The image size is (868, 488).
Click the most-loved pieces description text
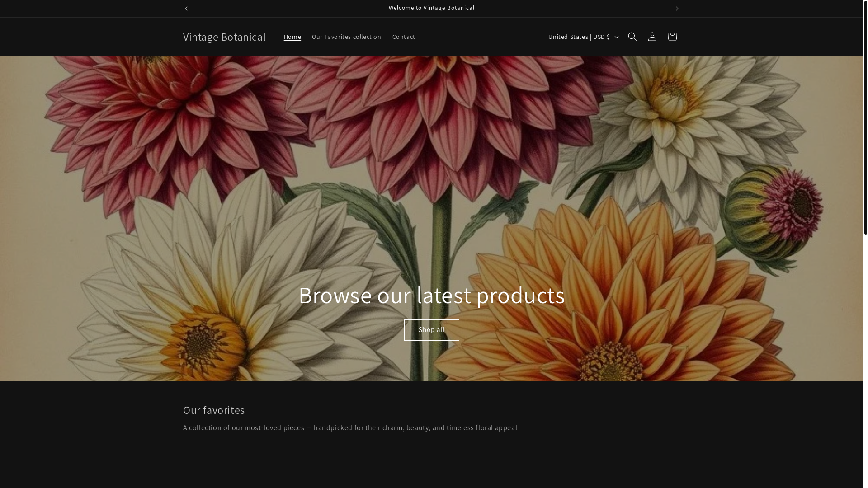pyautogui.click(x=350, y=427)
